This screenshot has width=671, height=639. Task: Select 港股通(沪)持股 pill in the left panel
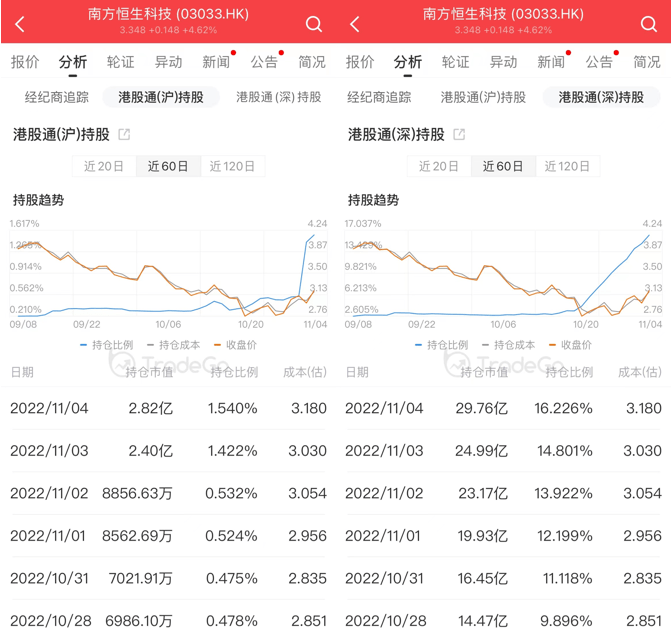click(x=161, y=97)
